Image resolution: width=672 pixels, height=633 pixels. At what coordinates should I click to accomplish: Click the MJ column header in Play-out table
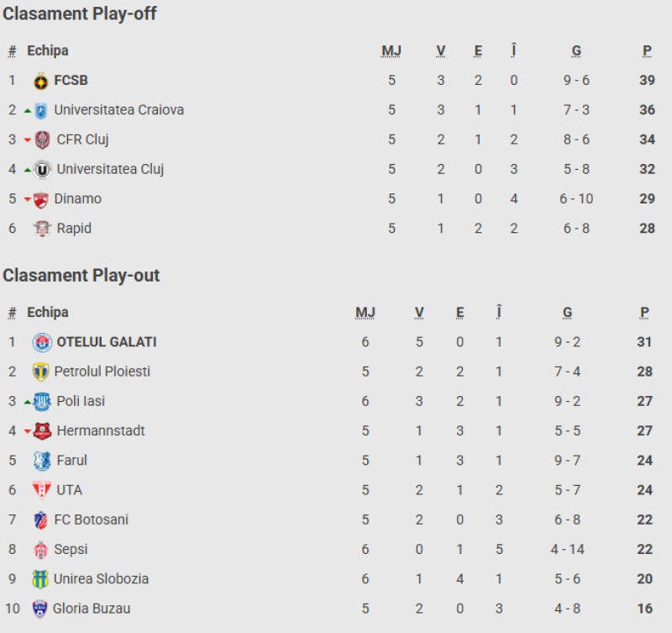pyautogui.click(x=365, y=313)
